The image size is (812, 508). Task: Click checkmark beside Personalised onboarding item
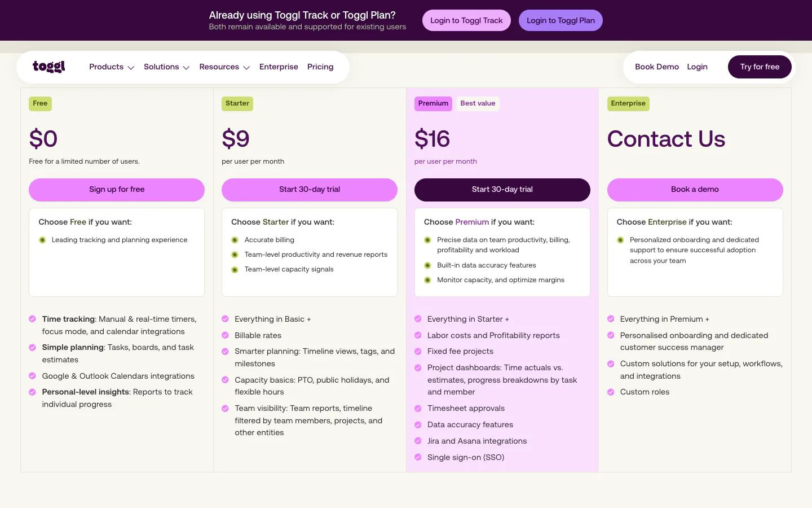(611, 335)
